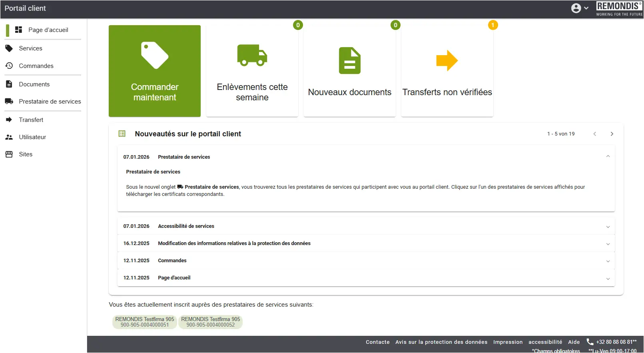Open Sites in the sidebar menu
Viewport: 644px width, 353px height.
point(26,154)
